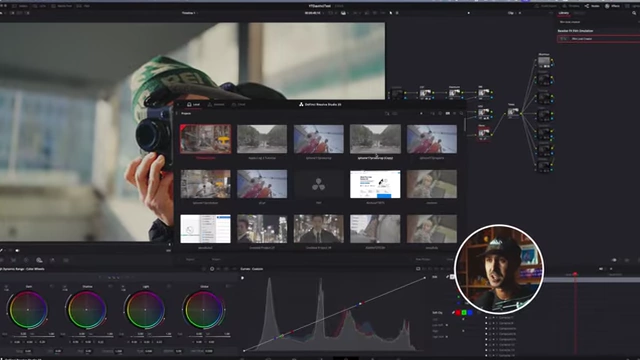Reset the Light wheel with its reset icon

pyautogui.click(x=169, y=287)
